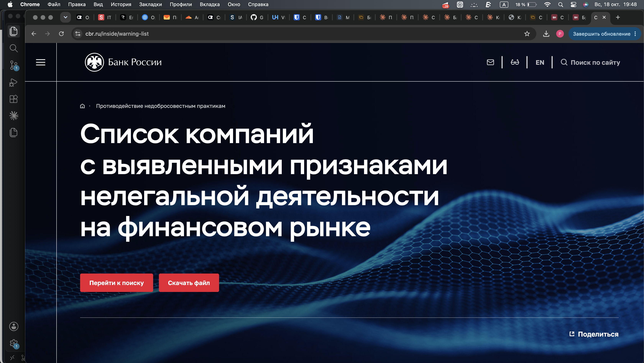Open the Вид menu
The image size is (644, 363).
pyautogui.click(x=98, y=4)
